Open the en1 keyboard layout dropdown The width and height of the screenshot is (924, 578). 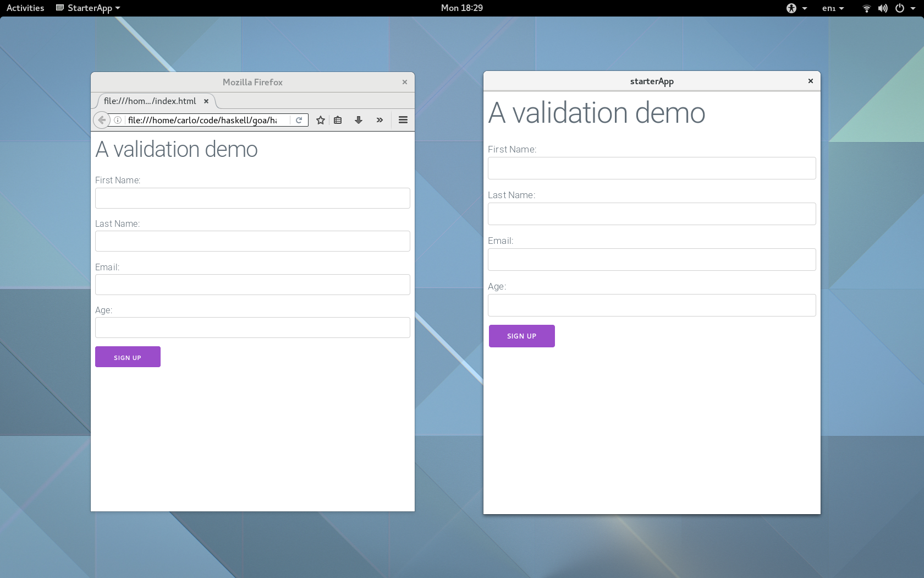(833, 8)
